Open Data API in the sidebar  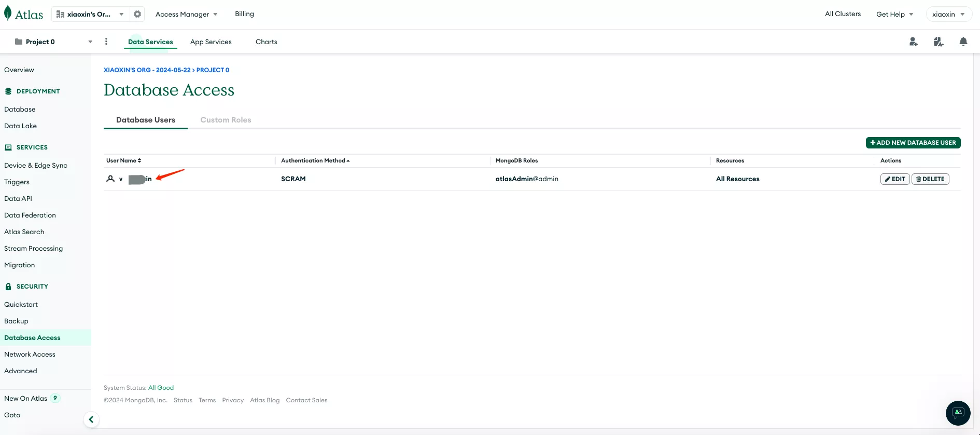18,199
